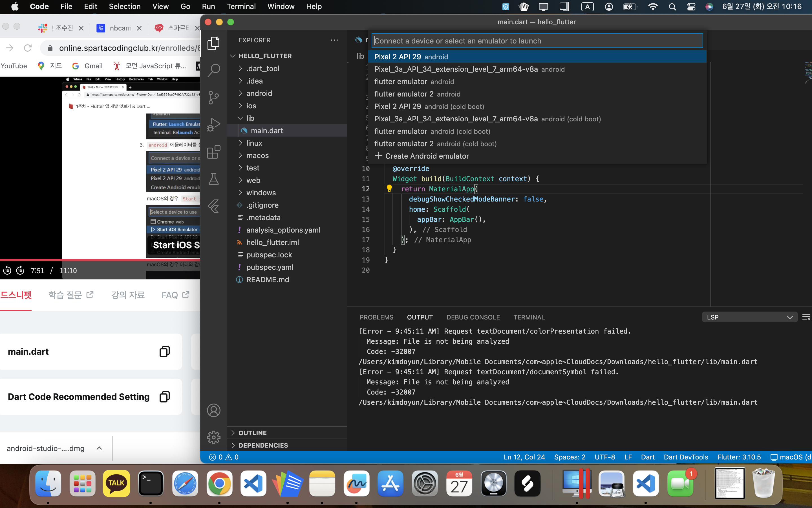
Task: Open the Flutter sidebar icon
Action: click(x=213, y=206)
